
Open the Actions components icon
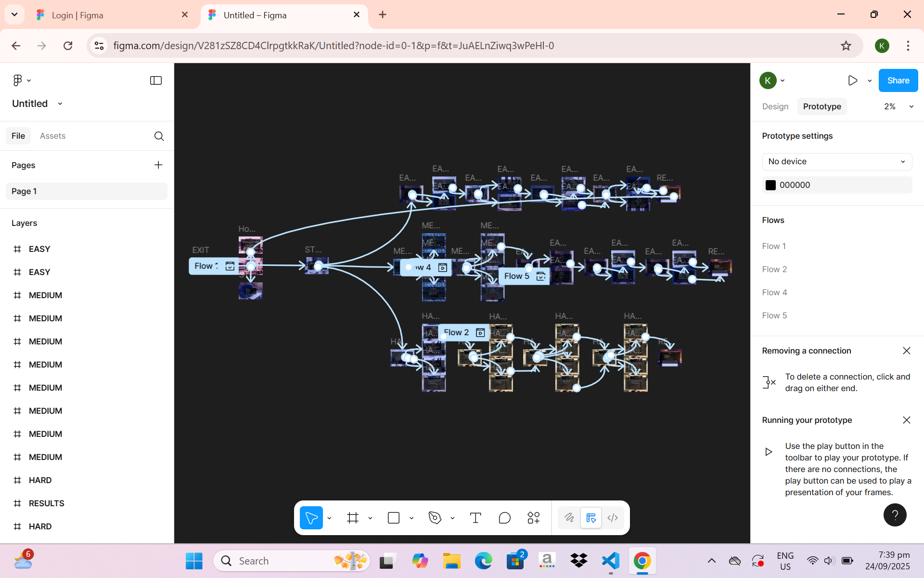click(533, 518)
